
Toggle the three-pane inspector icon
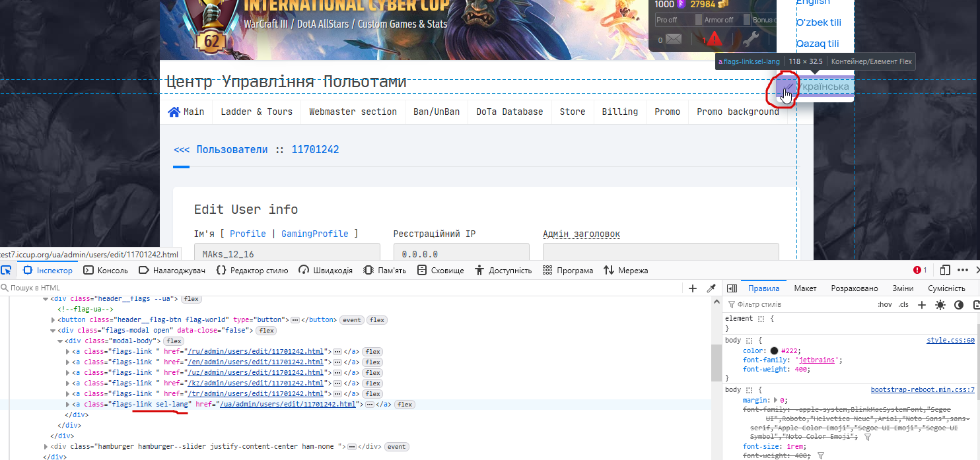[732, 288]
